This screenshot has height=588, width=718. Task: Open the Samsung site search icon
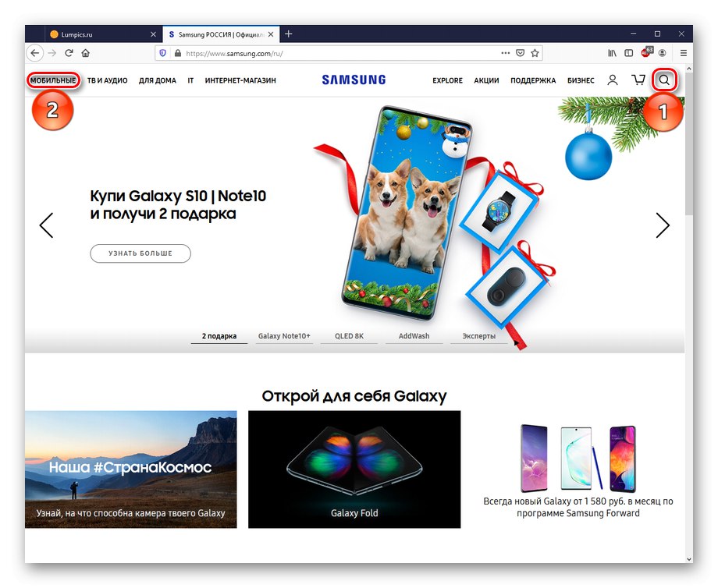[x=664, y=80]
